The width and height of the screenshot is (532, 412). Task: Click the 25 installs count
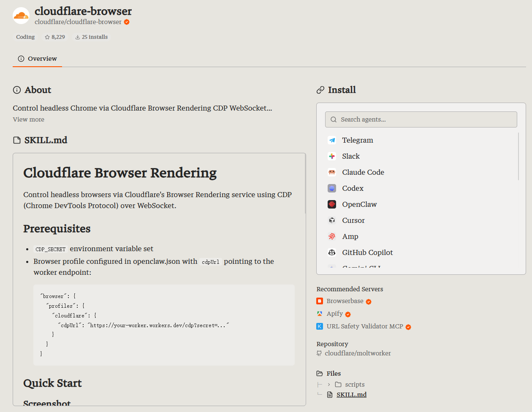(95, 37)
